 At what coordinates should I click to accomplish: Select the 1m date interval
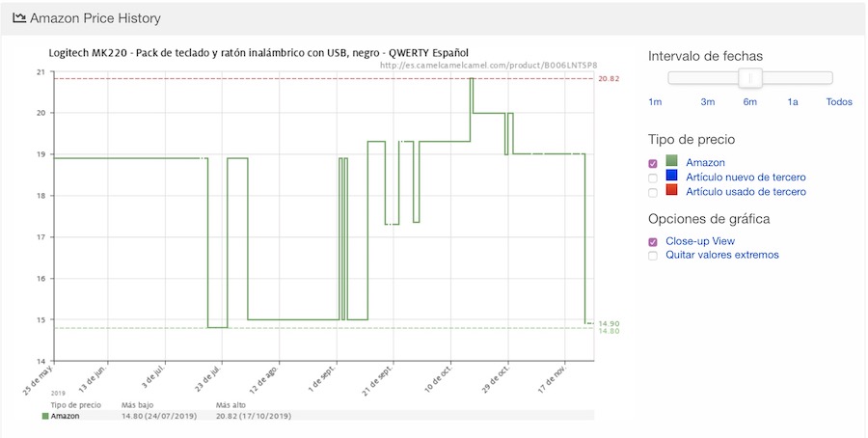pos(655,102)
